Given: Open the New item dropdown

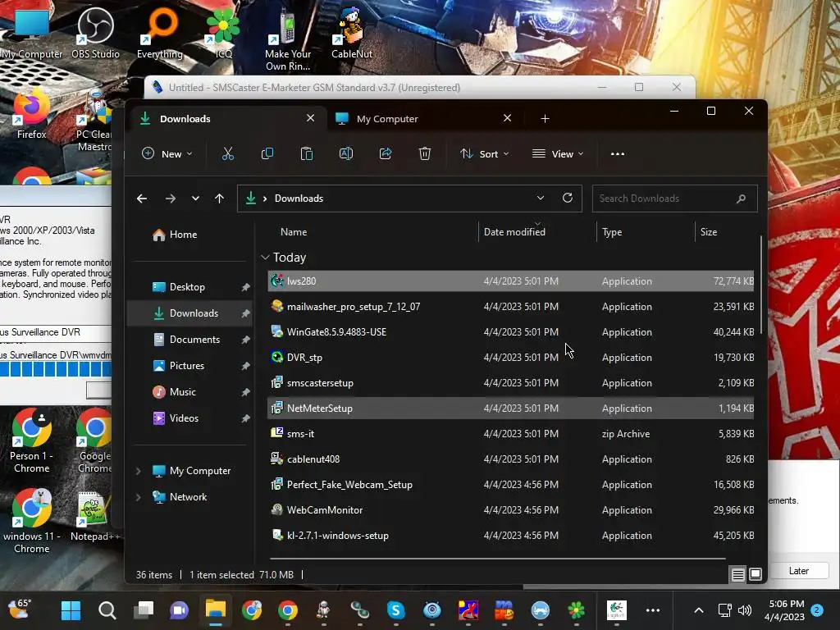Looking at the screenshot, I should coord(167,154).
